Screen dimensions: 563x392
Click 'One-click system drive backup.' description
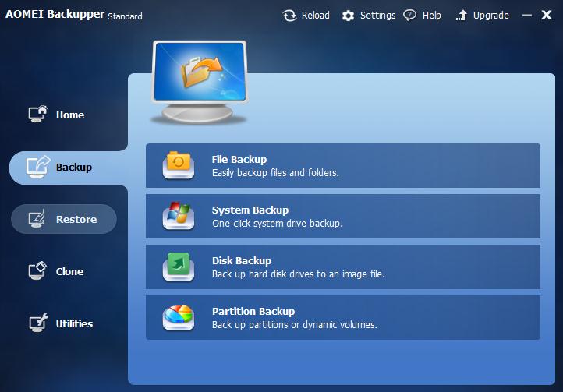point(277,224)
